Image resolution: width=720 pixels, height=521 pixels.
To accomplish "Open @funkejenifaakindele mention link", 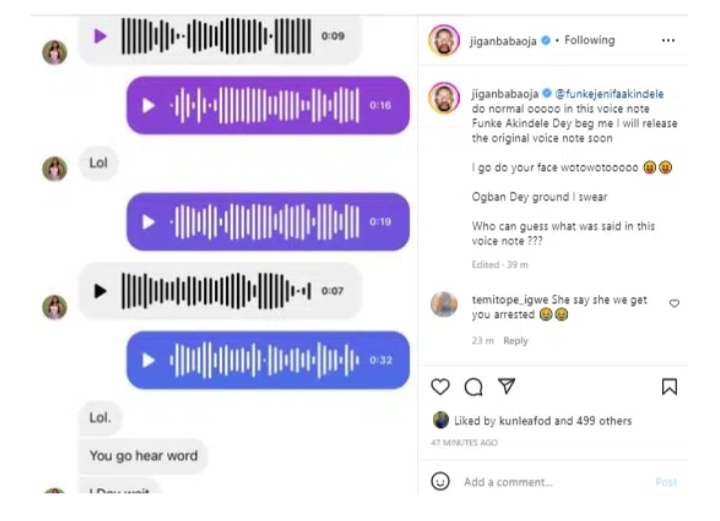I will [609, 94].
